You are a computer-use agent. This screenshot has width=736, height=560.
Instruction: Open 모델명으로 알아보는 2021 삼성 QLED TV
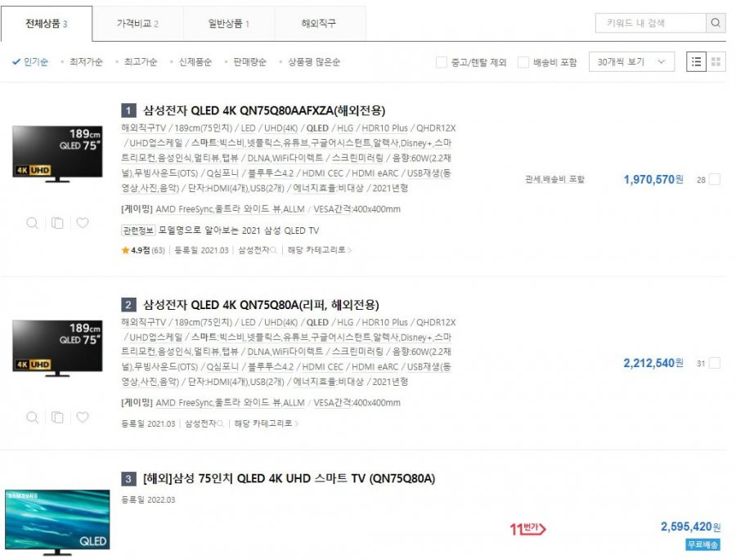coord(239,231)
